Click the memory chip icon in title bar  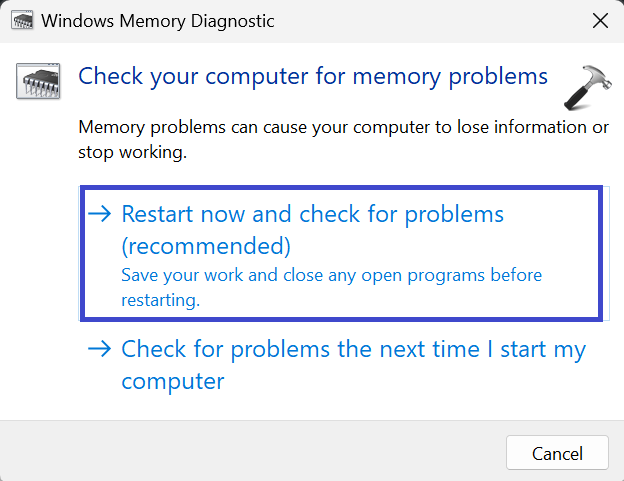click(20, 20)
